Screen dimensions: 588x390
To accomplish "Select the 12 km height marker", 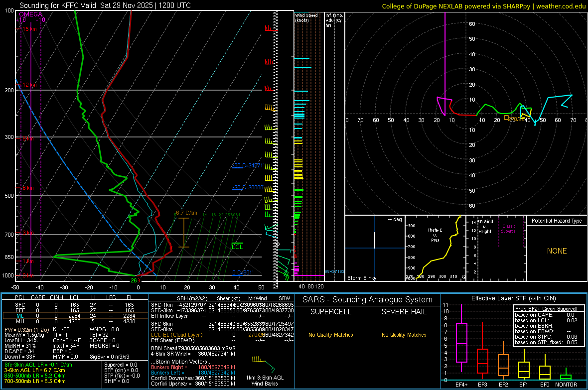I will tap(29, 85).
